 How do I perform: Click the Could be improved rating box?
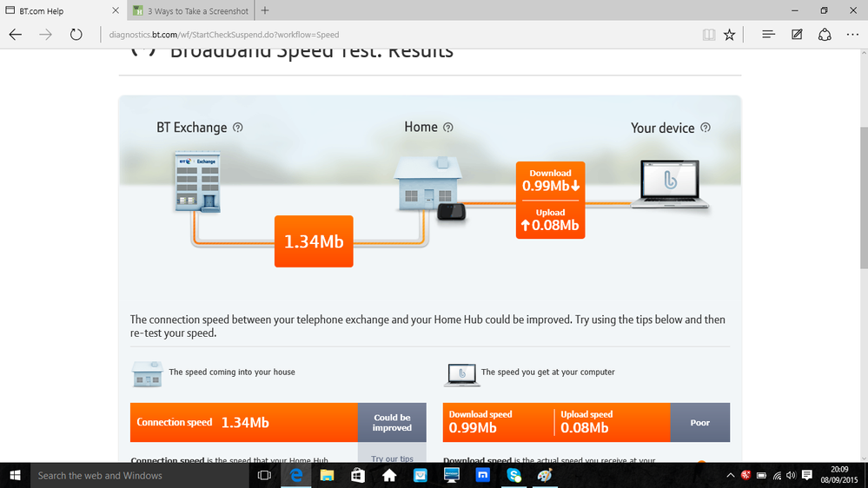pyautogui.click(x=392, y=422)
